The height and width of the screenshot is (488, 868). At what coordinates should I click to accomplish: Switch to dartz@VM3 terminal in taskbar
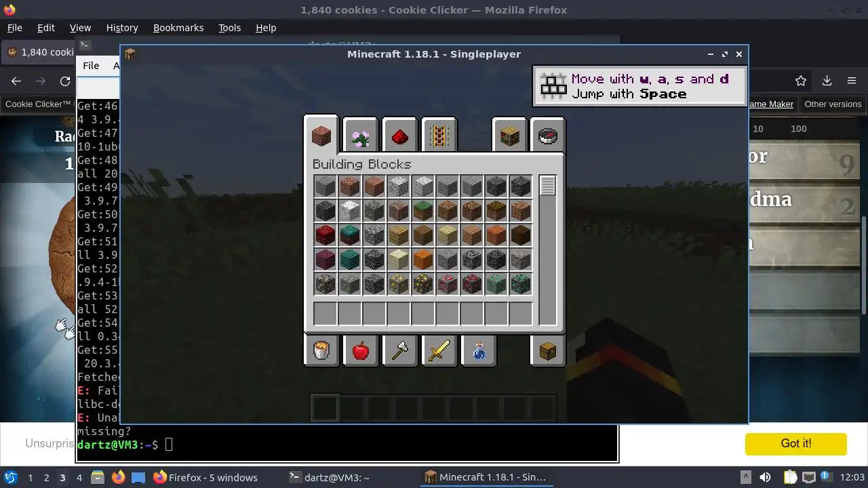[x=329, y=477]
